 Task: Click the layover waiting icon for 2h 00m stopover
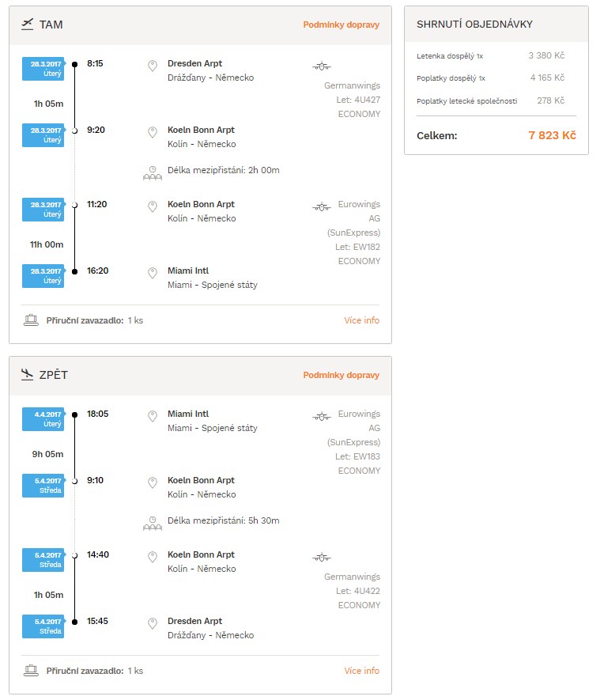(153, 172)
